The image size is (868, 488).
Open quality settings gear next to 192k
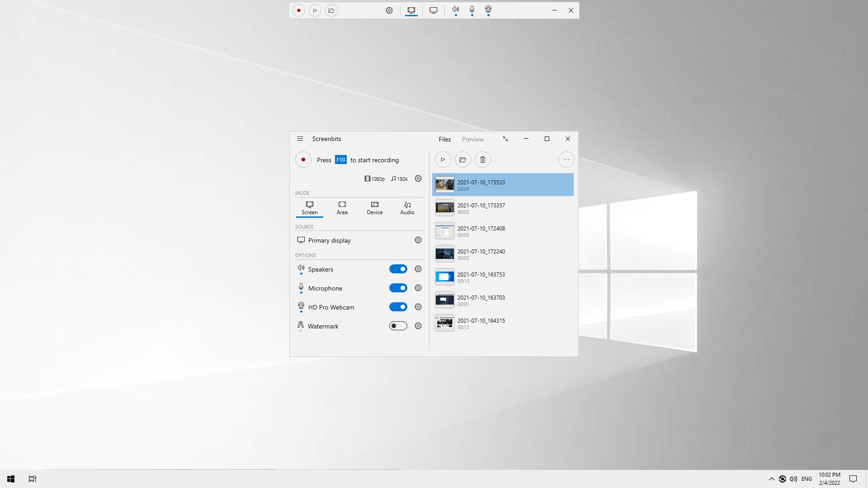pos(418,179)
